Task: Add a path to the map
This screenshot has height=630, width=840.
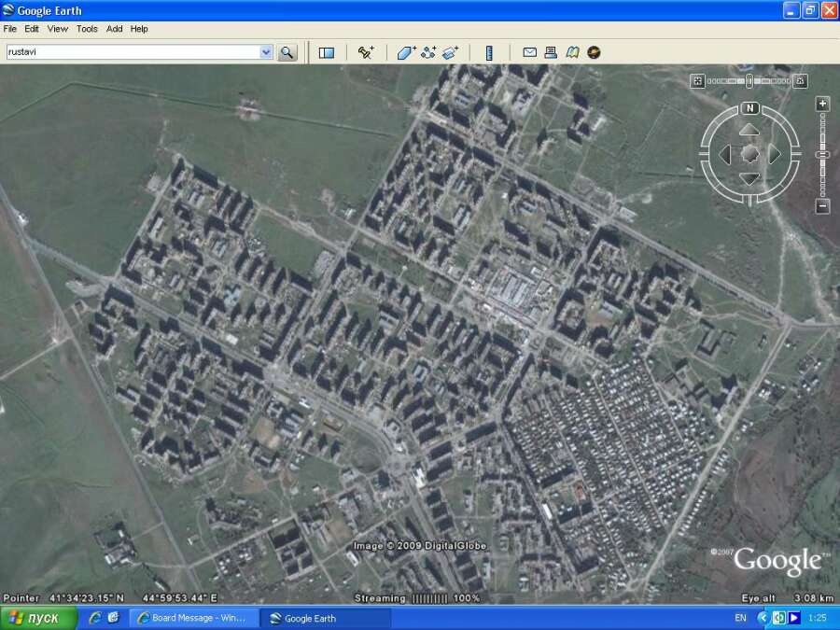Action: pyautogui.click(x=428, y=52)
